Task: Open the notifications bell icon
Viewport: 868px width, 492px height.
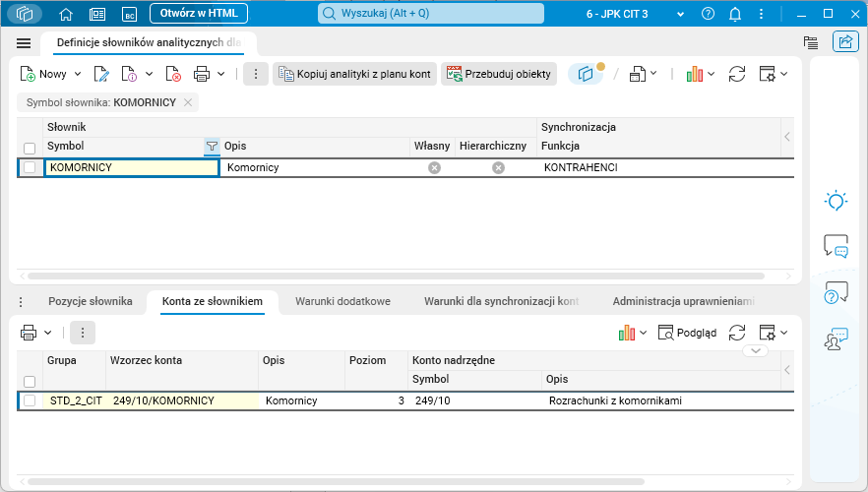Action: click(735, 15)
